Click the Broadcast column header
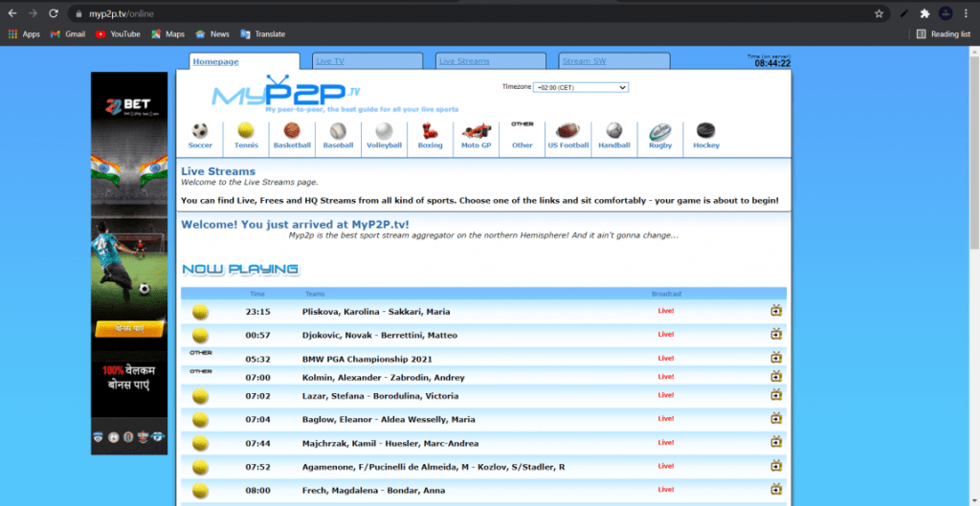 tap(666, 294)
